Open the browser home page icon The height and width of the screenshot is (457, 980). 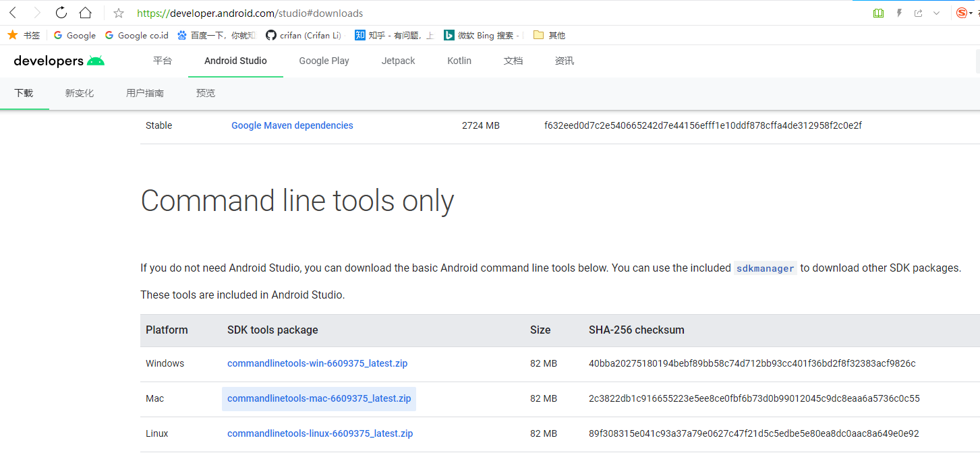pyautogui.click(x=85, y=13)
